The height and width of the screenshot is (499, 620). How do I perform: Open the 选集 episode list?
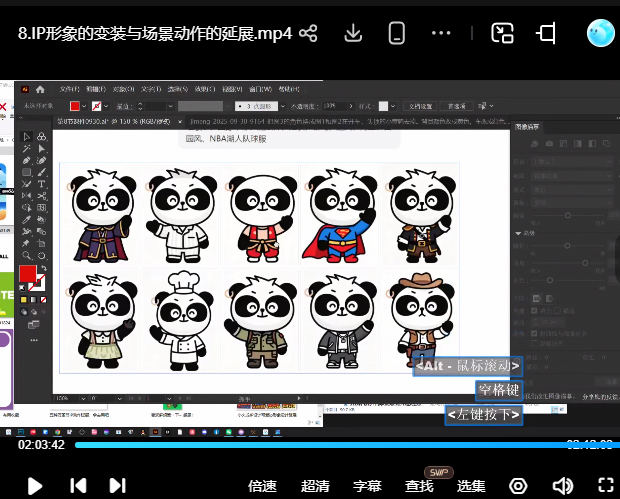pos(471,486)
